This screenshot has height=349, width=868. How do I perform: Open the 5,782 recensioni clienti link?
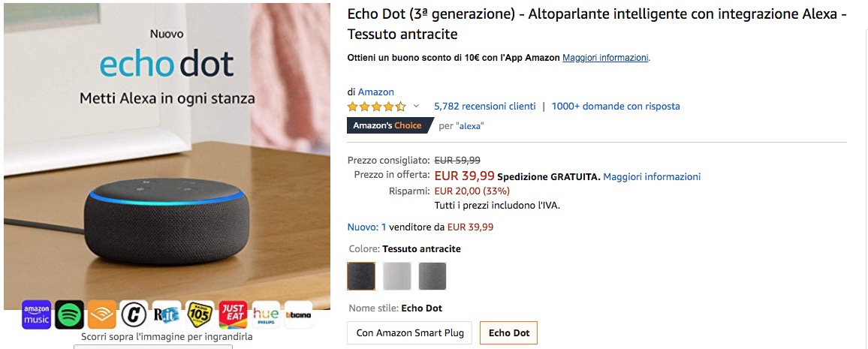pos(485,106)
